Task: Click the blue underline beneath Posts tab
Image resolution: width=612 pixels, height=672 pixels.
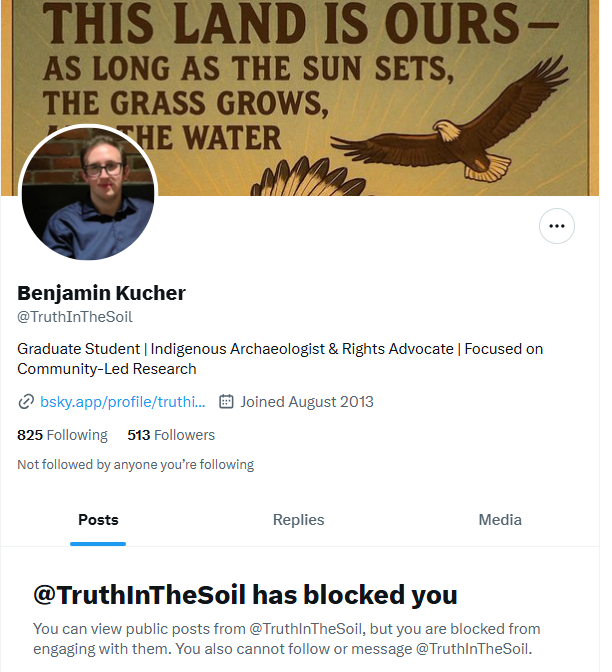Action: (x=98, y=543)
